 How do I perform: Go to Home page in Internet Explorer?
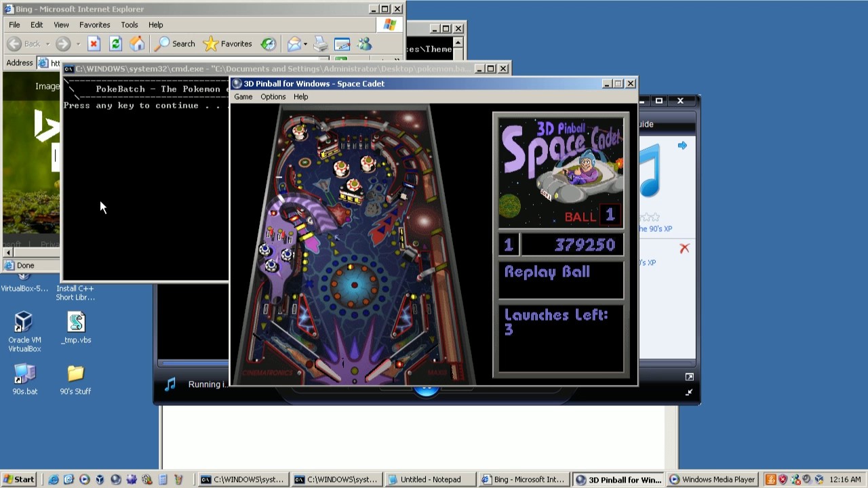click(x=137, y=43)
